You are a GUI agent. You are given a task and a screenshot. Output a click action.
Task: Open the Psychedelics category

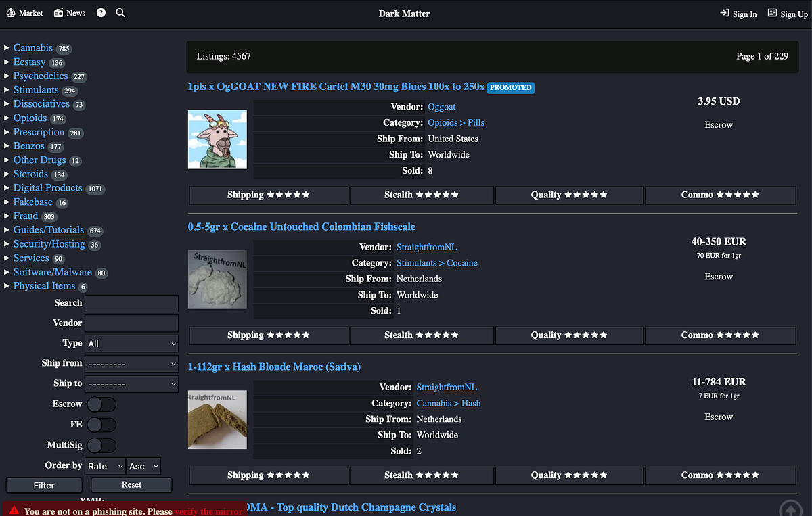coord(41,76)
